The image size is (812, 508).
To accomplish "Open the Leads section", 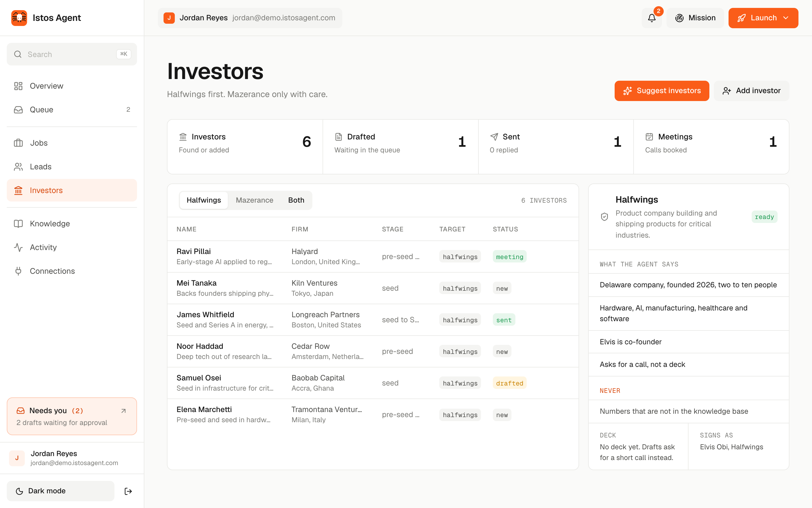I will point(72,167).
